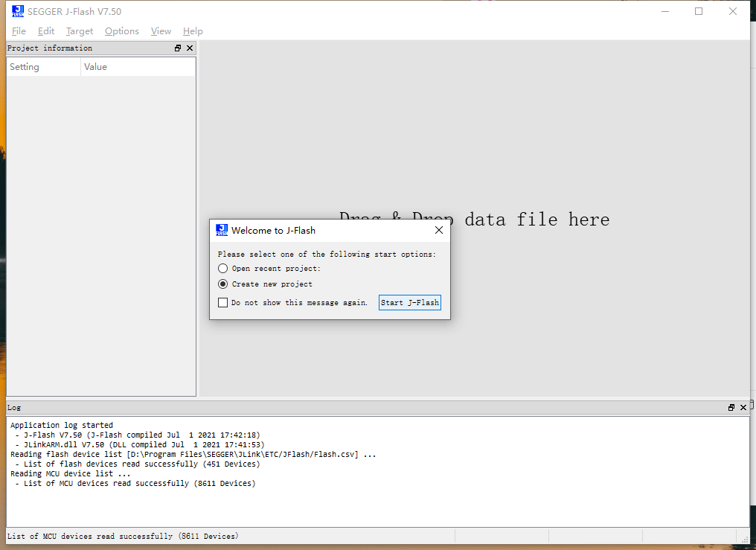Click the J-Flash icon in Welcome dialog title
The width and height of the screenshot is (756, 550).
click(222, 230)
